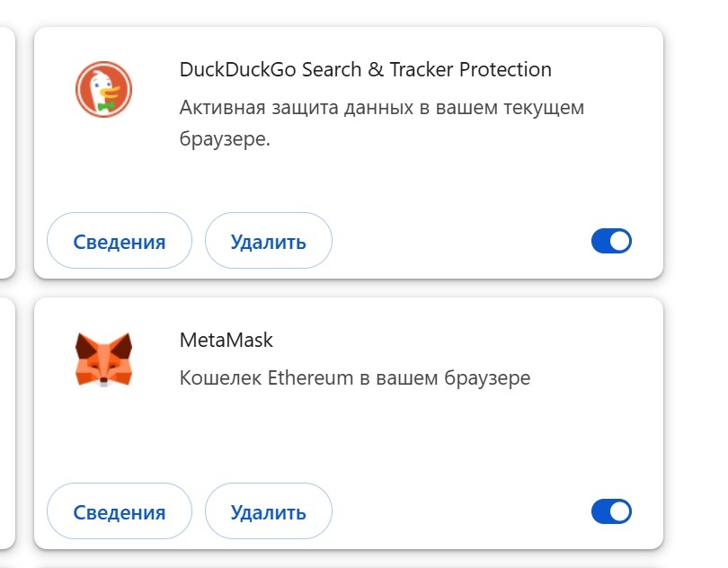Click the MetaMask fox logo icon
The image size is (728, 568).
[103, 359]
